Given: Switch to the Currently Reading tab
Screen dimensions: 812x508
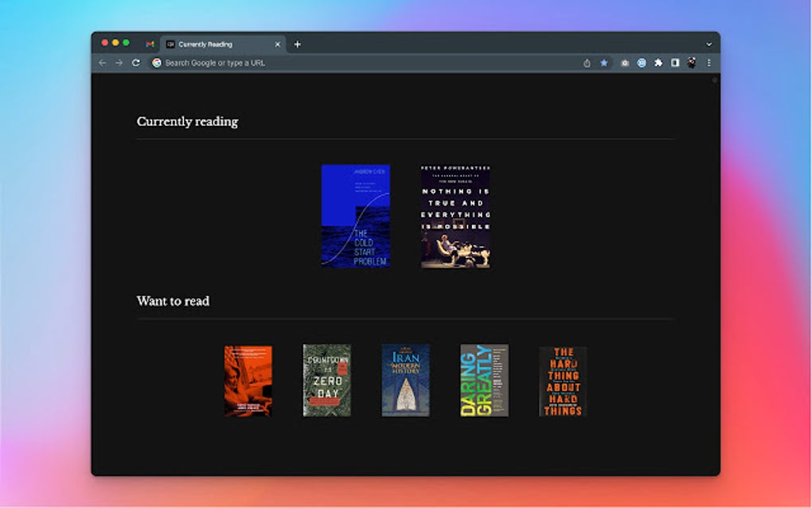Looking at the screenshot, I should pyautogui.click(x=215, y=45).
